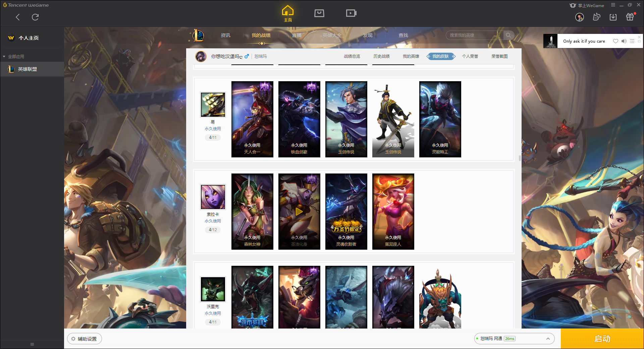Click 易 skin count 4/11 badge
This screenshot has width=644, height=349.
point(213,137)
